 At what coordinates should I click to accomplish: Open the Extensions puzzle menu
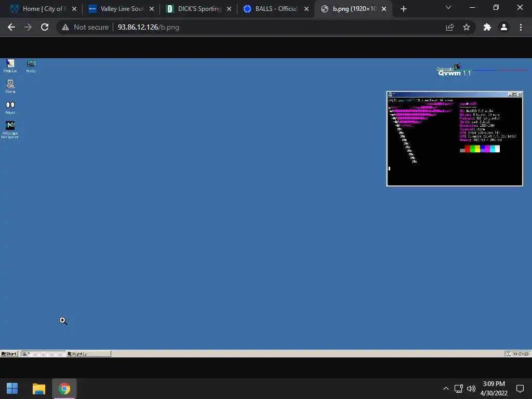487,27
